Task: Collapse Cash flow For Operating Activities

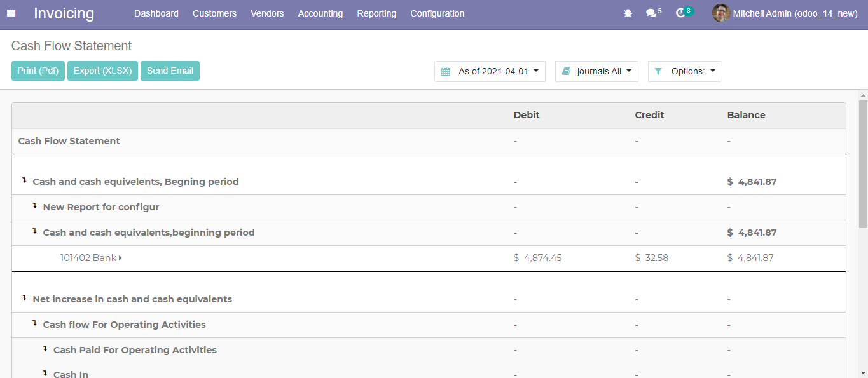Action: pyautogui.click(x=35, y=323)
